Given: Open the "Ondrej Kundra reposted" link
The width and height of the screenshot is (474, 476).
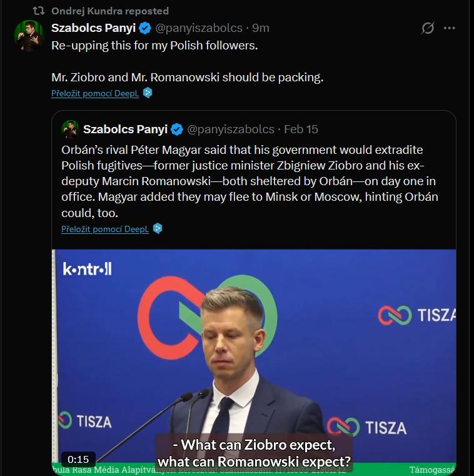Looking at the screenshot, I should pyautogui.click(x=109, y=11).
